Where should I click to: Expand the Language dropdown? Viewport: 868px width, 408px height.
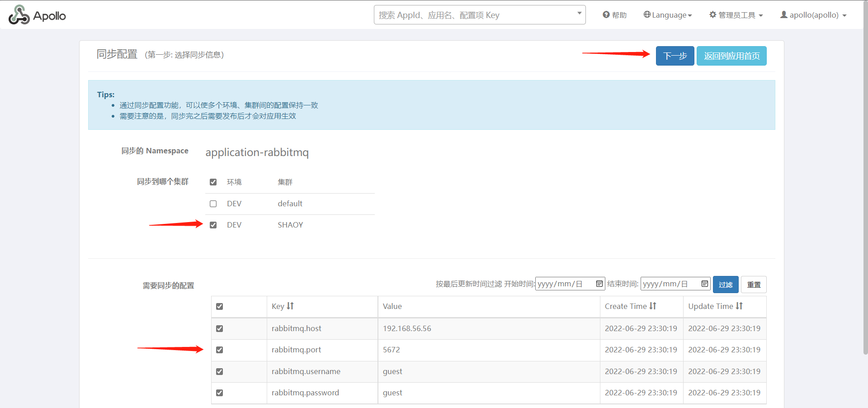coord(668,15)
